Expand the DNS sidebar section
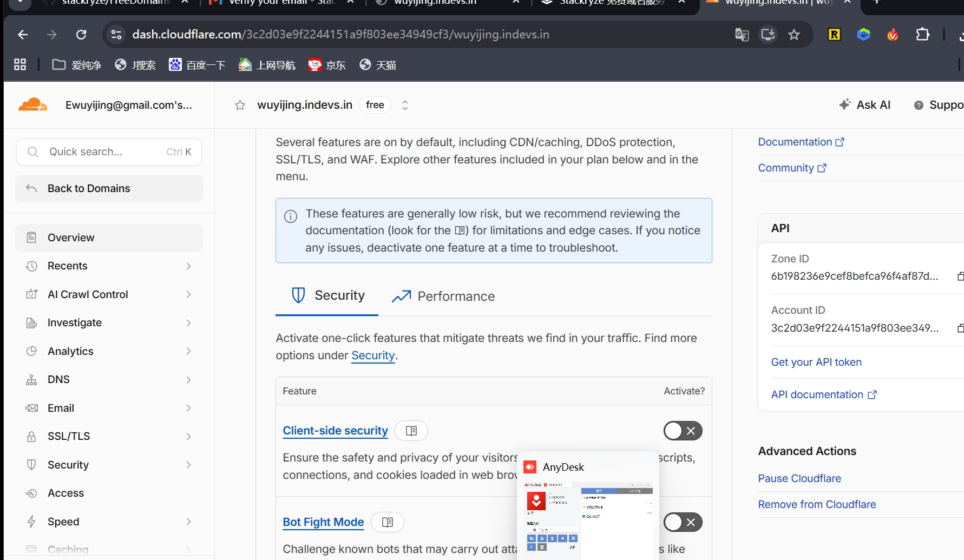Image resolution: width=964 pixels, height=560 pixels. 109,379
